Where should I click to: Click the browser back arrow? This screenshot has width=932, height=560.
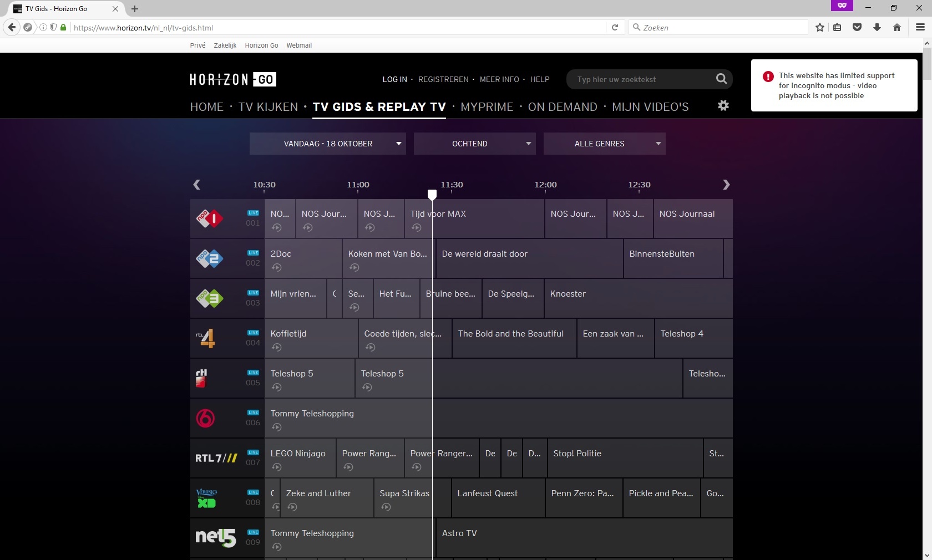tap(12, 27)
